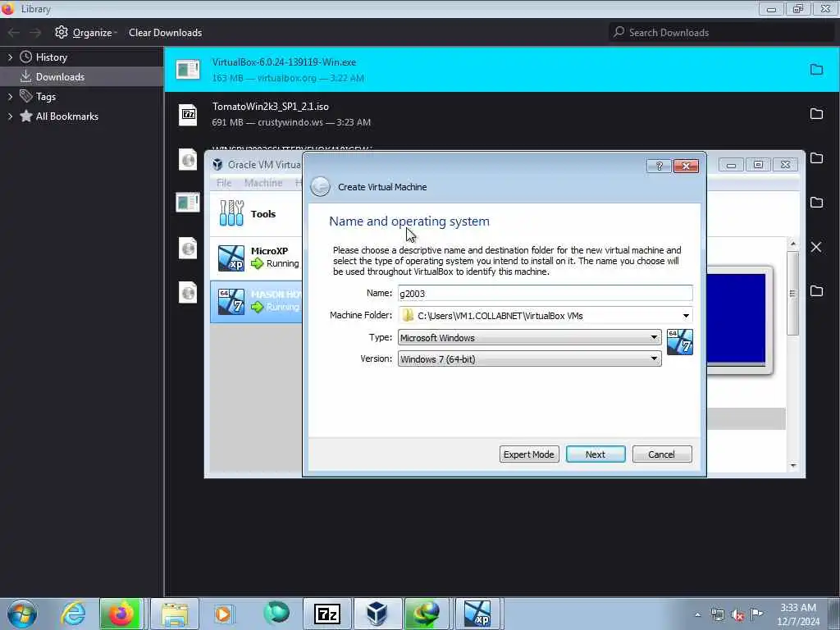Switch to Firefox in the taskbar
Viewport: 840px width, 630px height.
(x=121, y=614)
